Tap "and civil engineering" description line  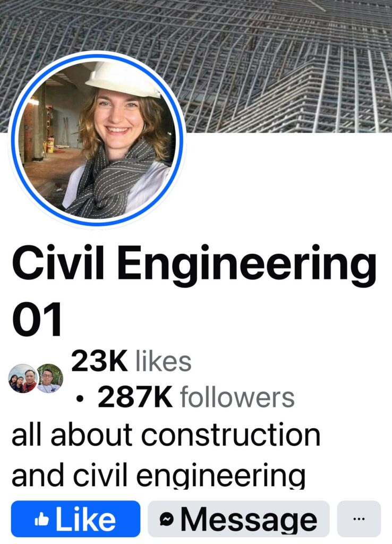point(158,474)
